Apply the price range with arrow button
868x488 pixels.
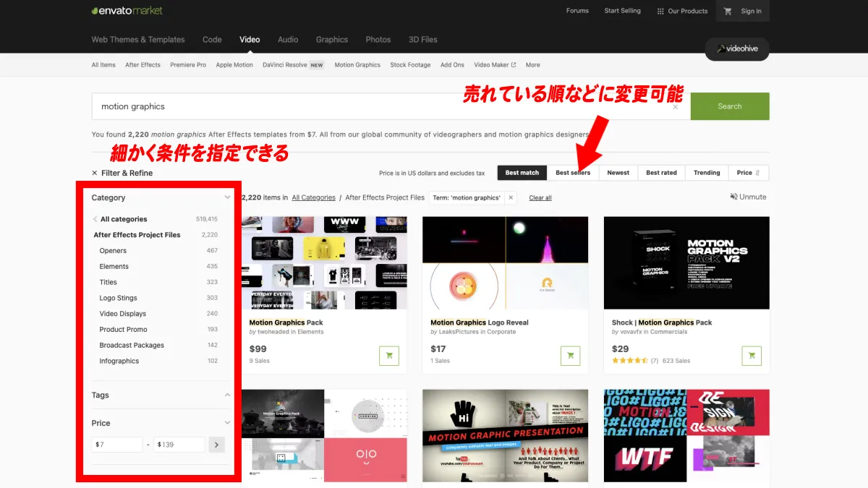(x=216, y=445)
